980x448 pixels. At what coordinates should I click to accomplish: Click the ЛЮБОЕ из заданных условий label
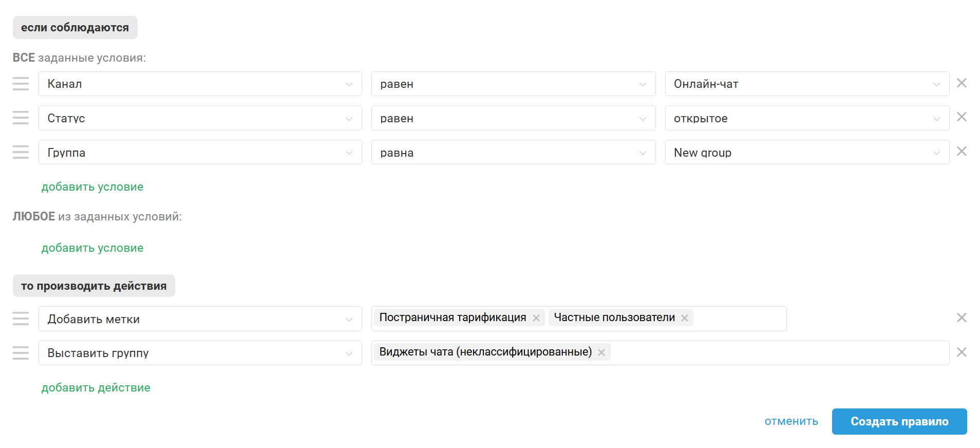pos(97,216)
